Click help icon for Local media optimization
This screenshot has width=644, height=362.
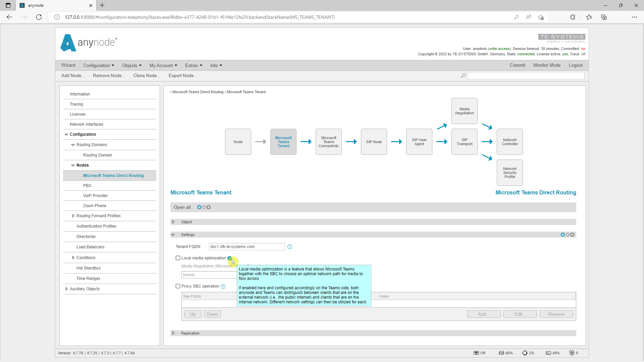(230, 258)
